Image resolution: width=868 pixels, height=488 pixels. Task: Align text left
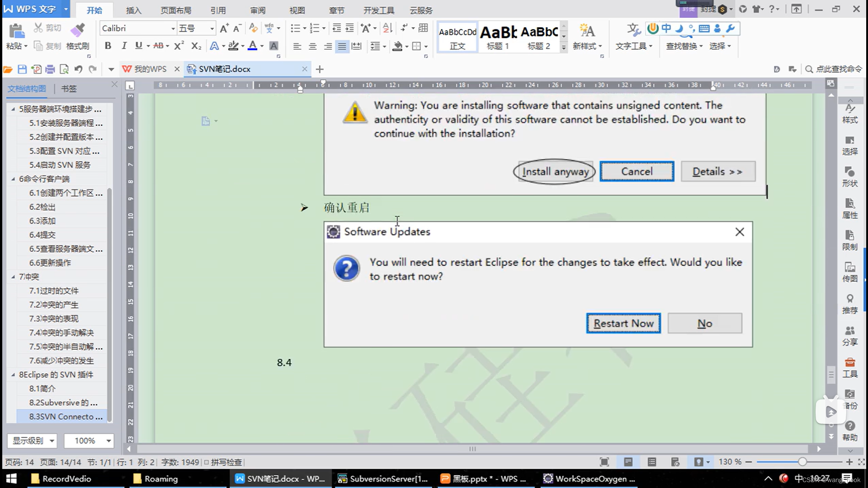pyautogui.click(x=297, y=46)
